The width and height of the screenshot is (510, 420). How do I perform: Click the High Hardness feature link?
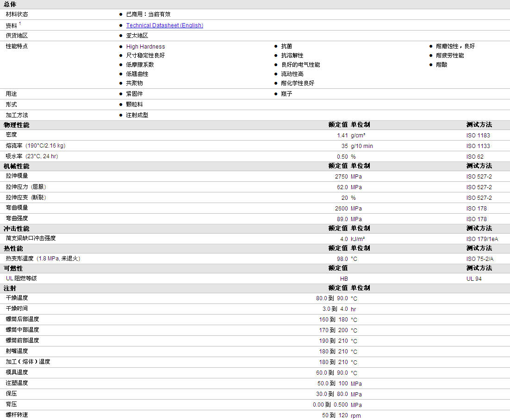pyautogui.click(x=145, y=46)
